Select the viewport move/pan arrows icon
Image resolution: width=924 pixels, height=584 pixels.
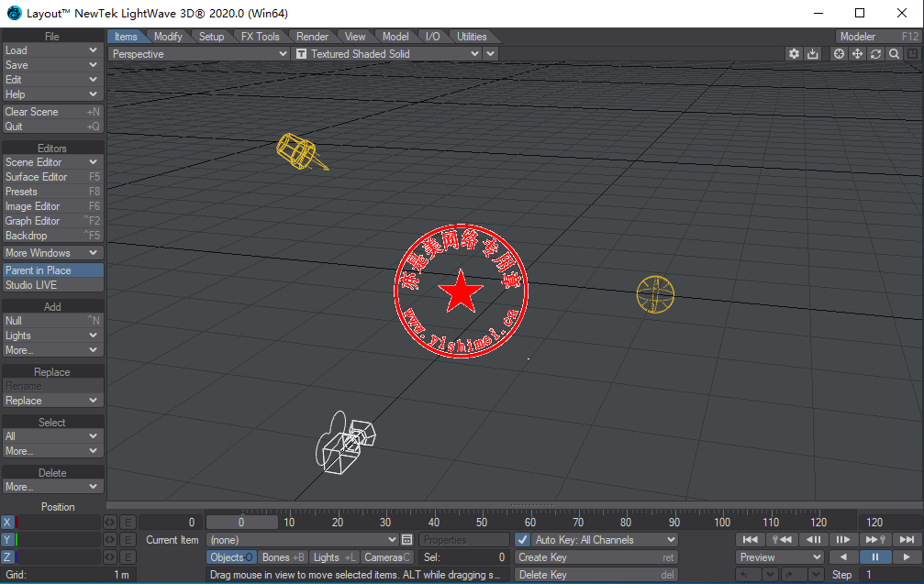tap(857, 53)
